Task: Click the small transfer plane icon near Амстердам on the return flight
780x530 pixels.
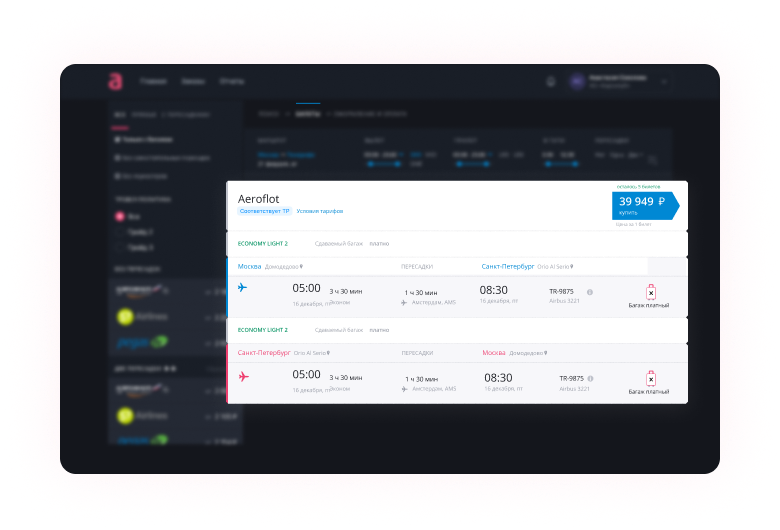Action: coord(404,389)
